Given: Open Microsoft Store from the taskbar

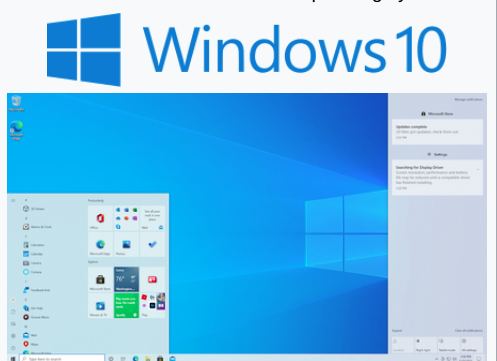Looking at the screenshot, I should pos(160,359).
